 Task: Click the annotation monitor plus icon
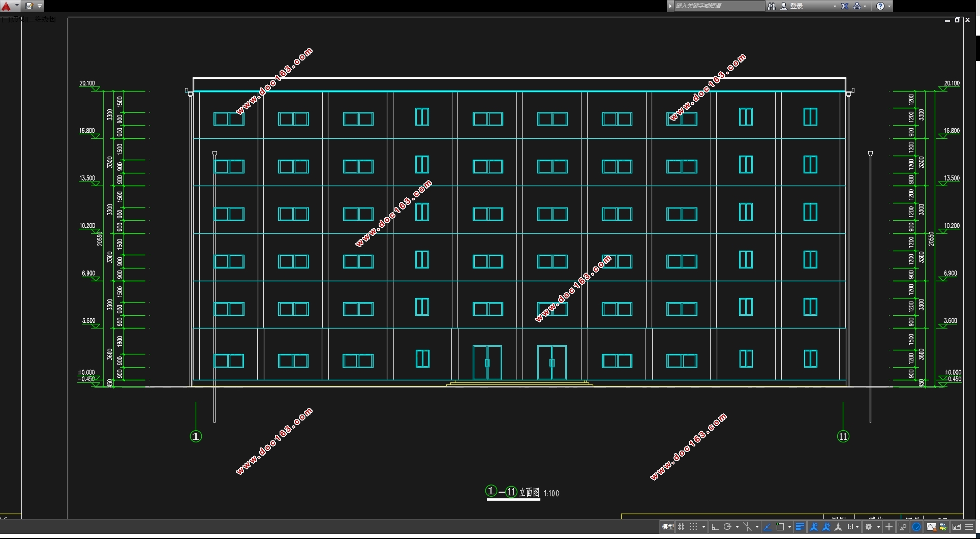[889, 527]
